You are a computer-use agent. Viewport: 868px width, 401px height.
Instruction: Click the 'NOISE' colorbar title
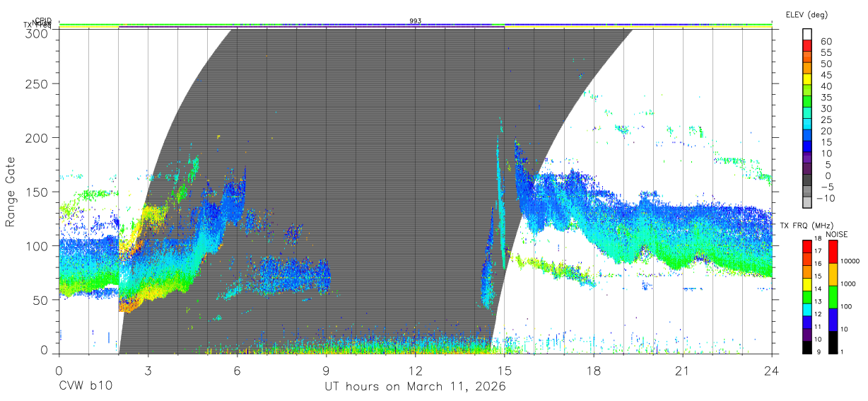838,233
